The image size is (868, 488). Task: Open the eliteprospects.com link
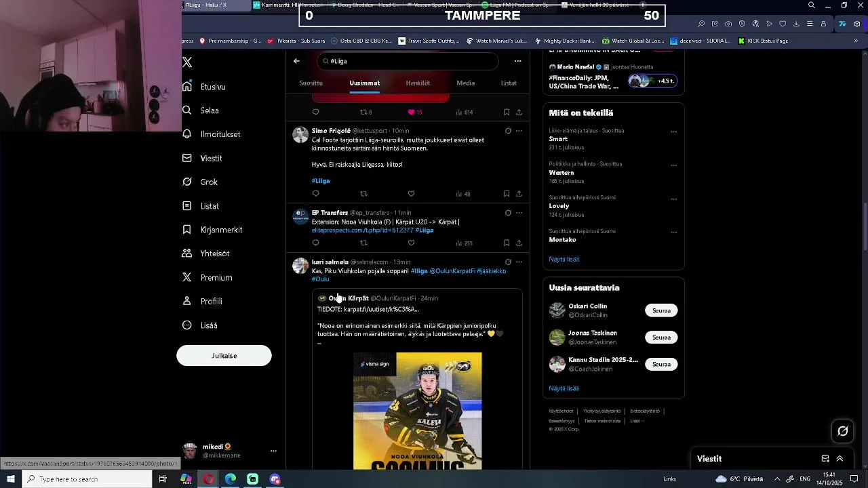pyautogui.click(x=362, y=230)
